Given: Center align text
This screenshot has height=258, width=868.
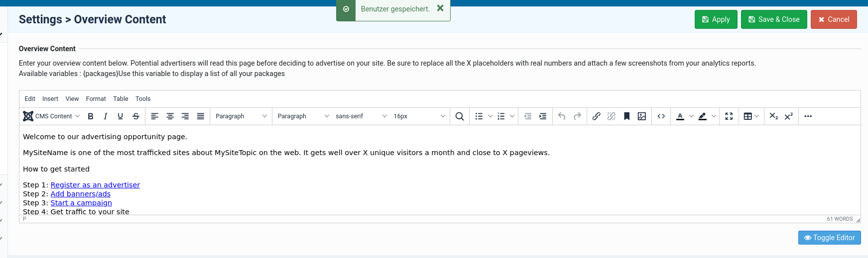Looking at the screenshot, I should [x=170, y=116].
